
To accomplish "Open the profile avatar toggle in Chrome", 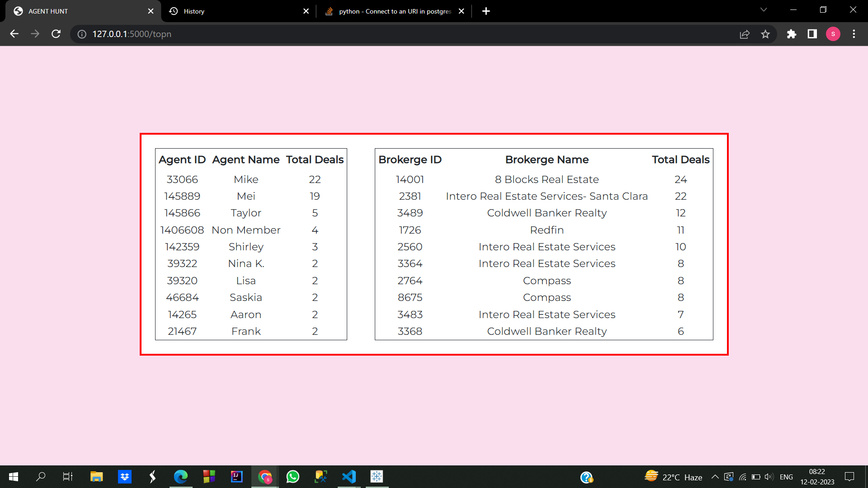I will tap(833, 34).
